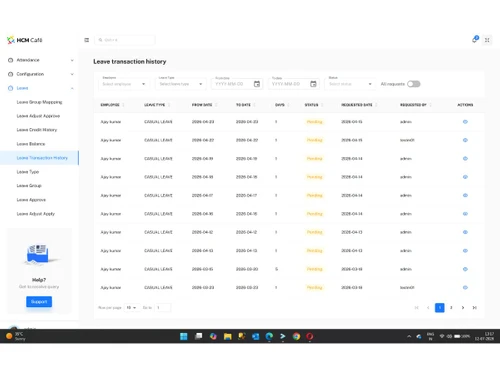Screen dimensions: 500x375
Task: Sort by Leave Type column icon
Action: (169, 105)
